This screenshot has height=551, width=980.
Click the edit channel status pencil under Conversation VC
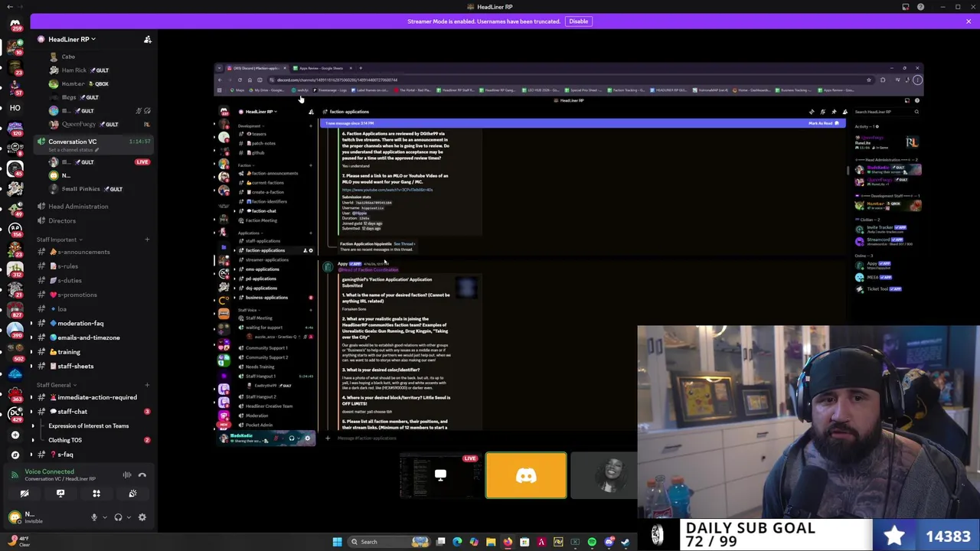[x=96, y=149]
